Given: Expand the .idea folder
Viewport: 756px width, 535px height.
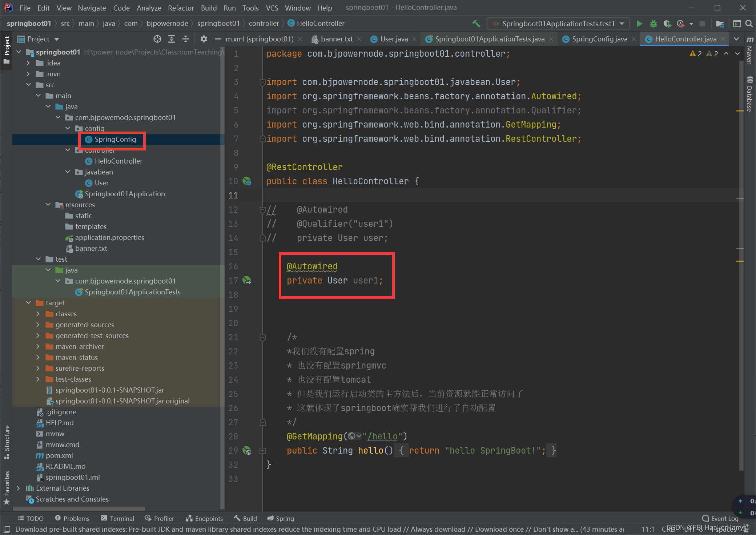Looking at the screenshot, I should coord(28,63).
